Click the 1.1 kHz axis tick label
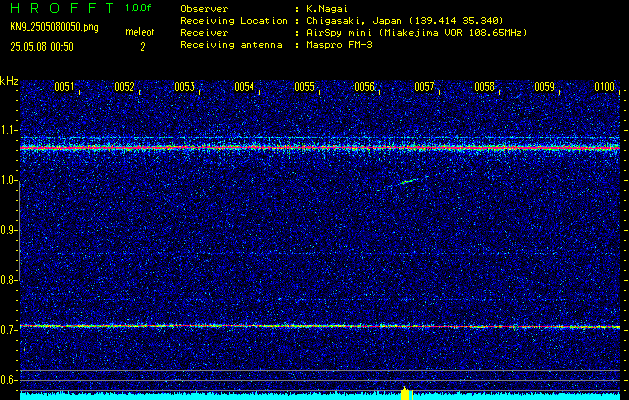This screenshot has height=400, width=629. click(x=9, y=130)
